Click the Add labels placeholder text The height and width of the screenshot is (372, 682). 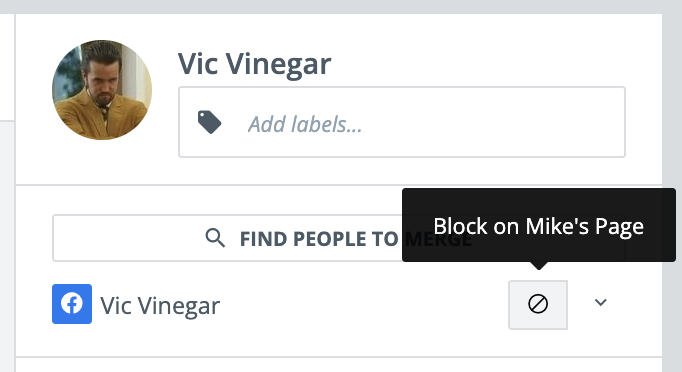click(x=305, y=124)
